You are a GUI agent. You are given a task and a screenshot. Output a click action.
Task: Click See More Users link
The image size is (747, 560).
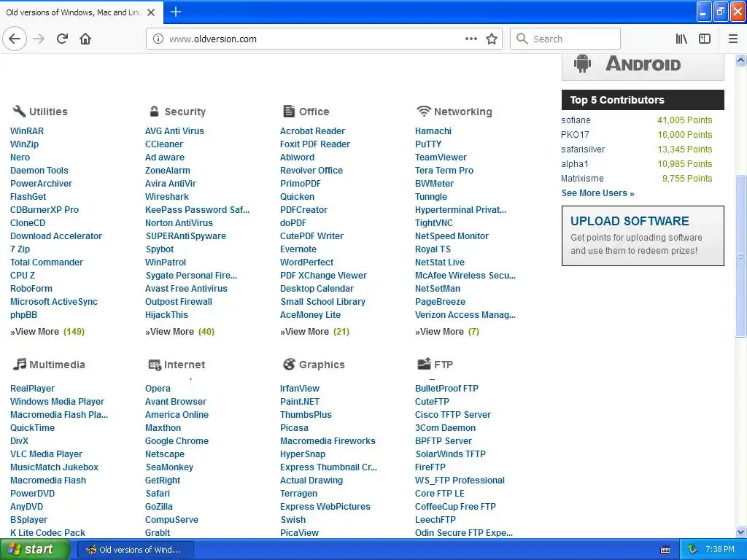pos(598,192)
